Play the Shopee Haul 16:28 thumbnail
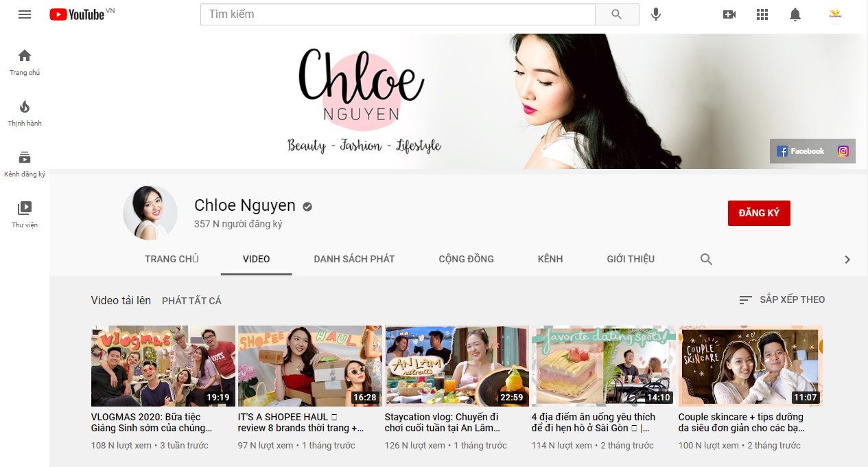Screen dimensions: 868x467 click(x=310, y=366)
